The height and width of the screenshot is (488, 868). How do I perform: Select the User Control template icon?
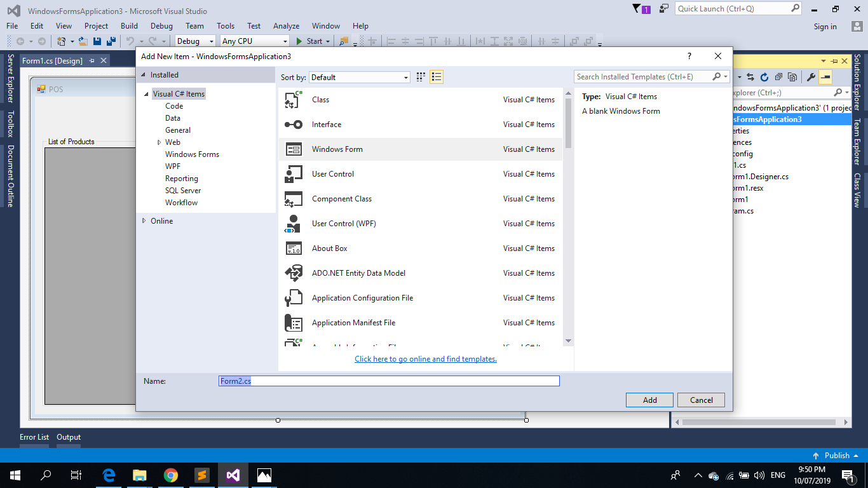tap(294, 174)
